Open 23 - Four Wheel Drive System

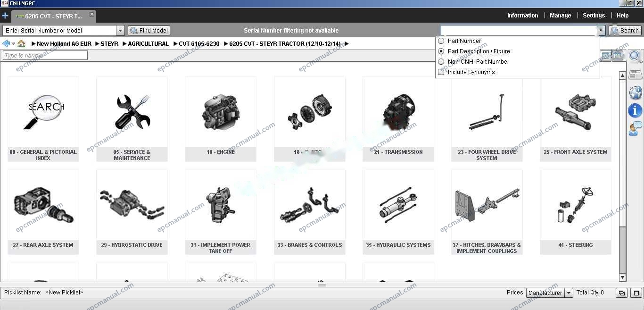487,119
